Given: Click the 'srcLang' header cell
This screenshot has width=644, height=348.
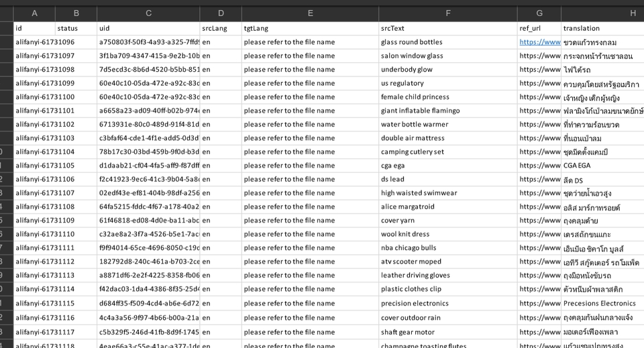Looking at the screenshot, I should pos(221,28).
